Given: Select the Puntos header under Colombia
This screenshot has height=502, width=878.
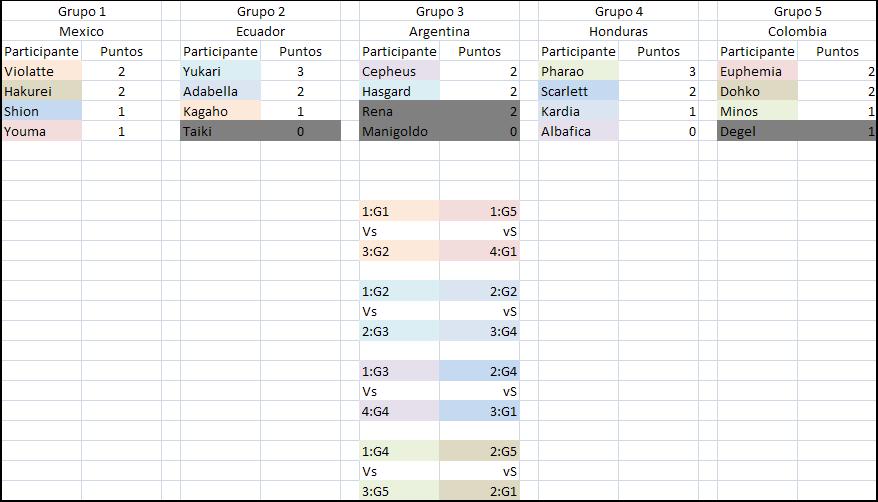Looking at the screenshot, I should pos(837,51).
